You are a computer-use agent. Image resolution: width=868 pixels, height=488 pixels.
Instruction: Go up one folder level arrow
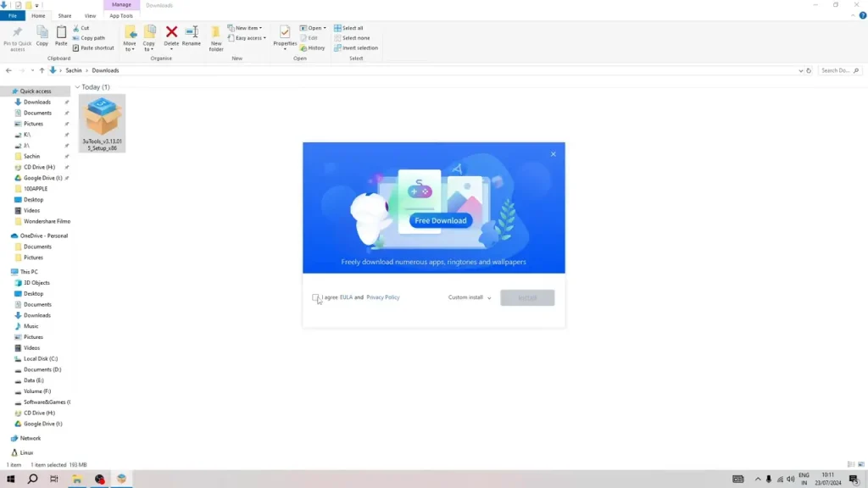[x=42, y=70]
